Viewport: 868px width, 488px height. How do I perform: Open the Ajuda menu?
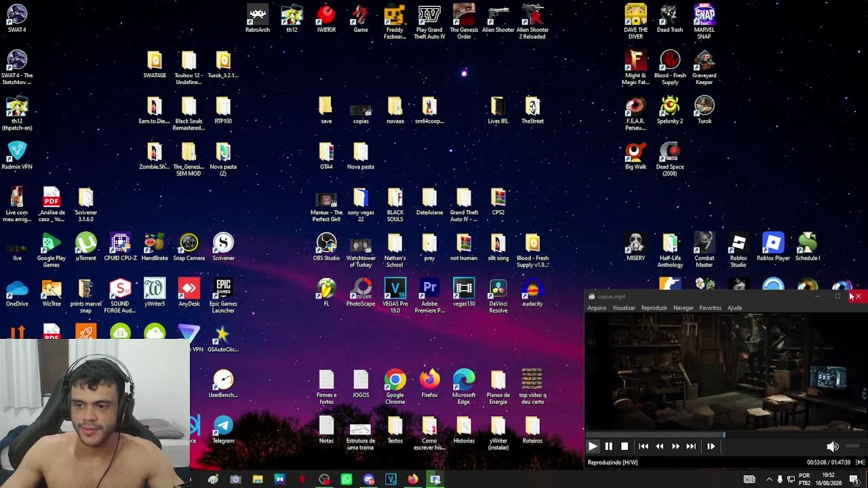pyautogui.click(x=734, y=308)
